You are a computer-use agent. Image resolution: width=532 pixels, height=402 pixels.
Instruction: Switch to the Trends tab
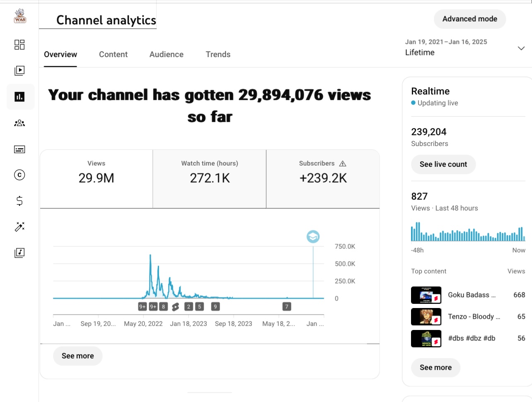218,54
